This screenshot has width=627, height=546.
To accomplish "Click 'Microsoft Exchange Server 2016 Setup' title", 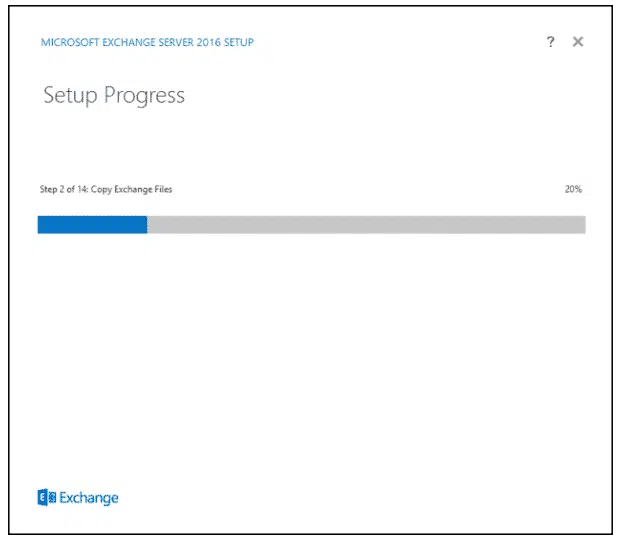I will coord(146,43).
